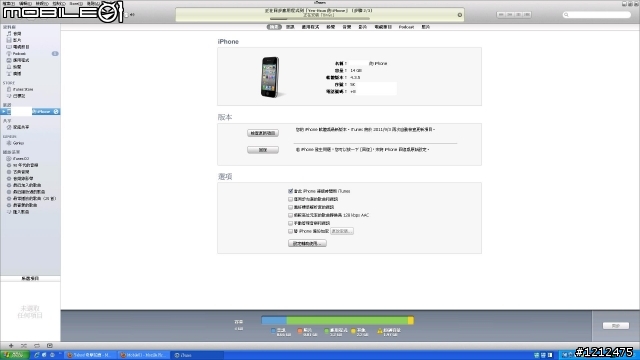Switch to the Apps device tab
This screenshot has height=360, width=640.
(310, 27)
